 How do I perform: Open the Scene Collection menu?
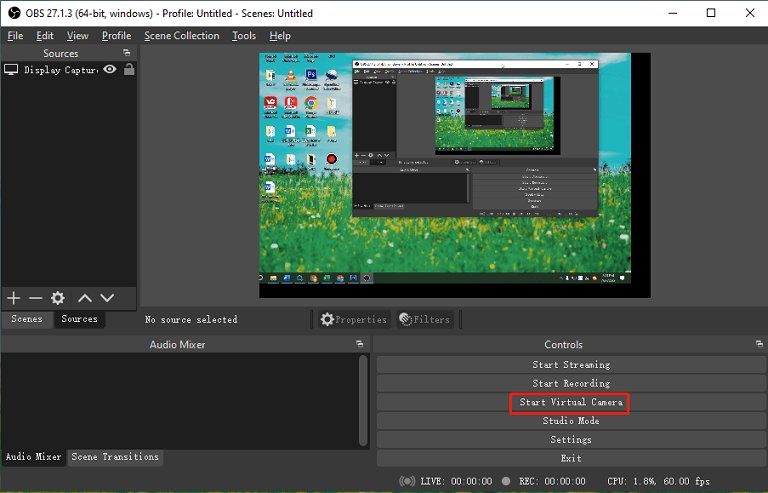(x=182, y=36)
